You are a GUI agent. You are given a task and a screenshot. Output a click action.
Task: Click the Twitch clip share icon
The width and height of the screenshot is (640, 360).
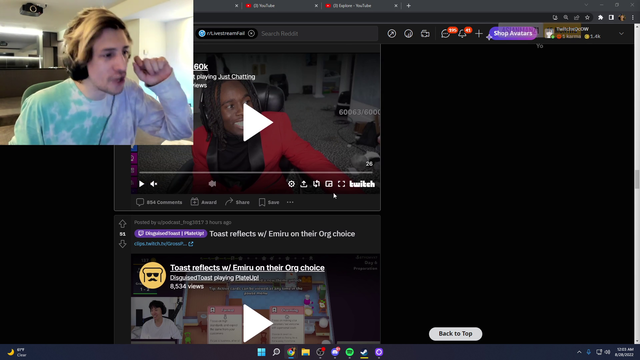[304, 184]
